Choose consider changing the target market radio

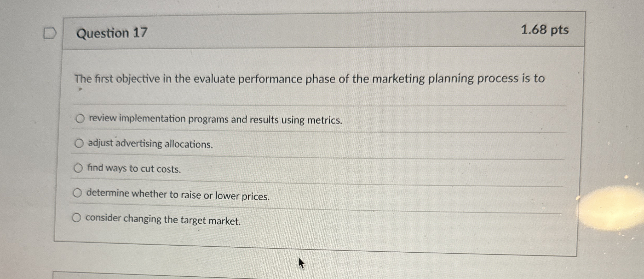[x=77, y=217]
